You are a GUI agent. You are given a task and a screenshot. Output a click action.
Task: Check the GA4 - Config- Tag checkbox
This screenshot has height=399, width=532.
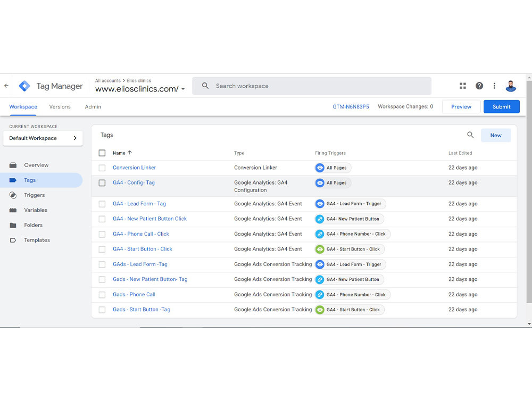tap(102, 183)
